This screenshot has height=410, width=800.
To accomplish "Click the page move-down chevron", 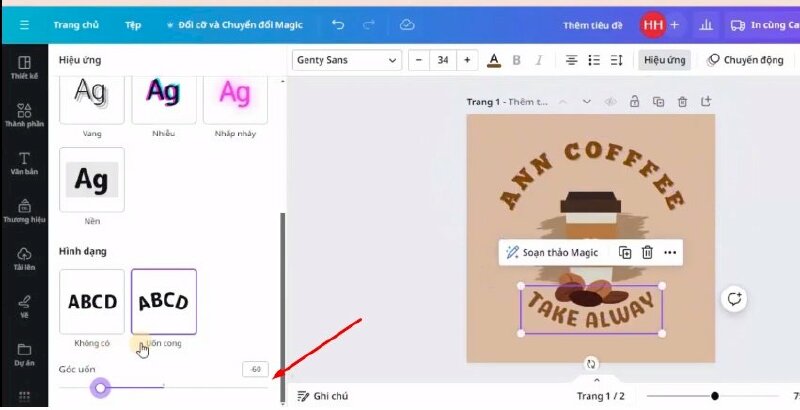I will pos(587,102).
